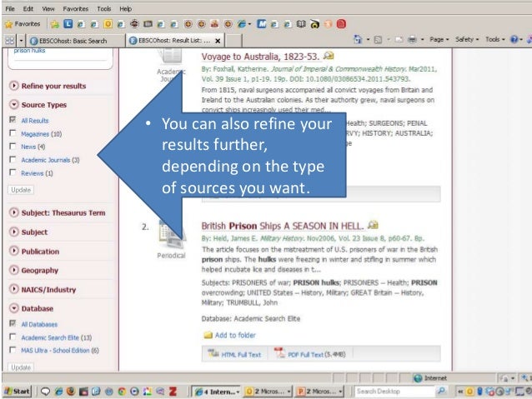Open the tab list dropdown arrow
532x399 pixels.
(21, 41)
